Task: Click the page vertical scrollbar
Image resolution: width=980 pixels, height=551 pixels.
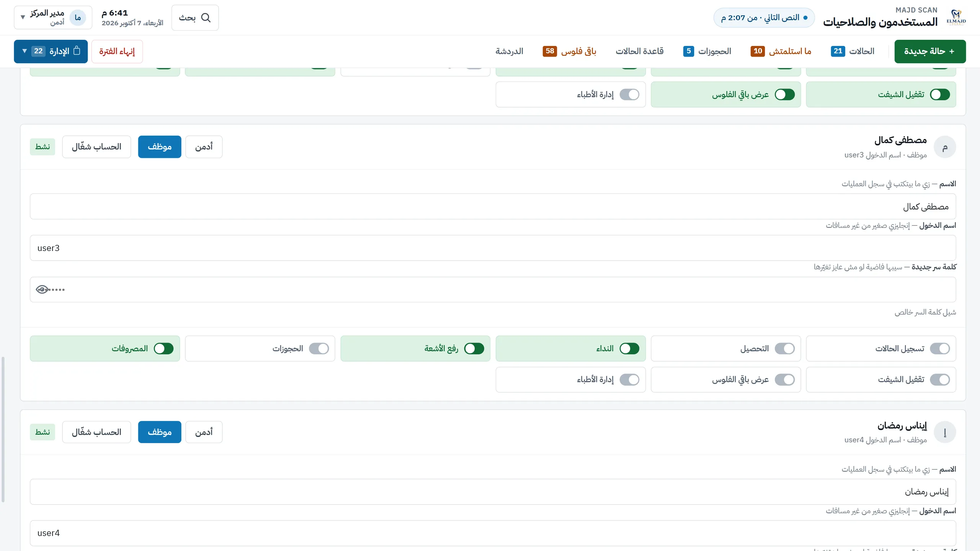Action: 3,429
